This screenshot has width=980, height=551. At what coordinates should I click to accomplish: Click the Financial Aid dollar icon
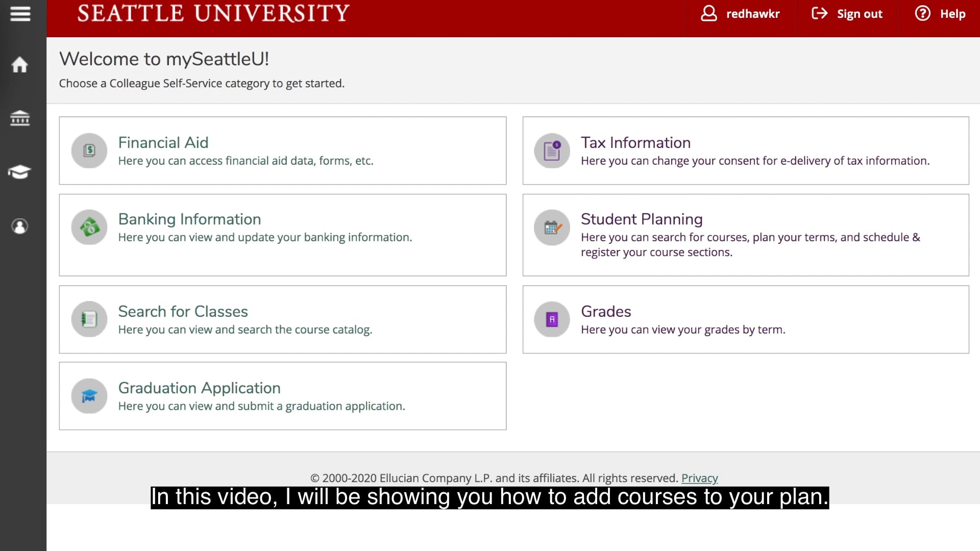(89, 151)
